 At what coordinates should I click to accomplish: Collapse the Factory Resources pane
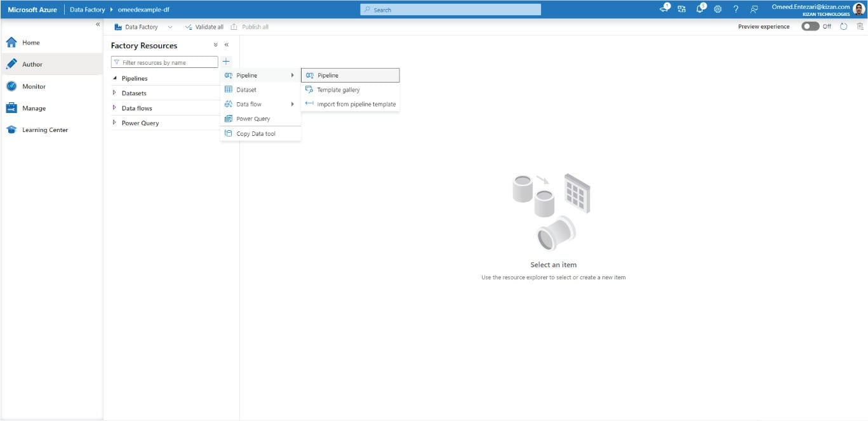click(227, 45)
